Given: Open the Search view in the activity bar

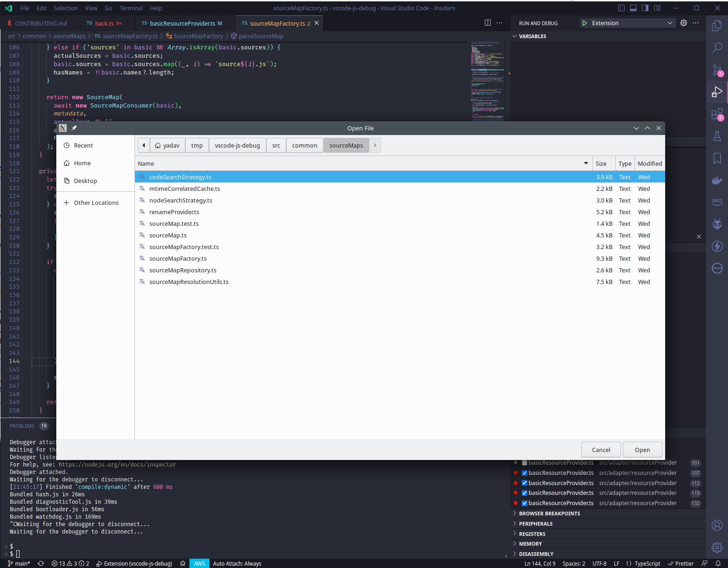Looking at the screenshot, I should (717, 48).
